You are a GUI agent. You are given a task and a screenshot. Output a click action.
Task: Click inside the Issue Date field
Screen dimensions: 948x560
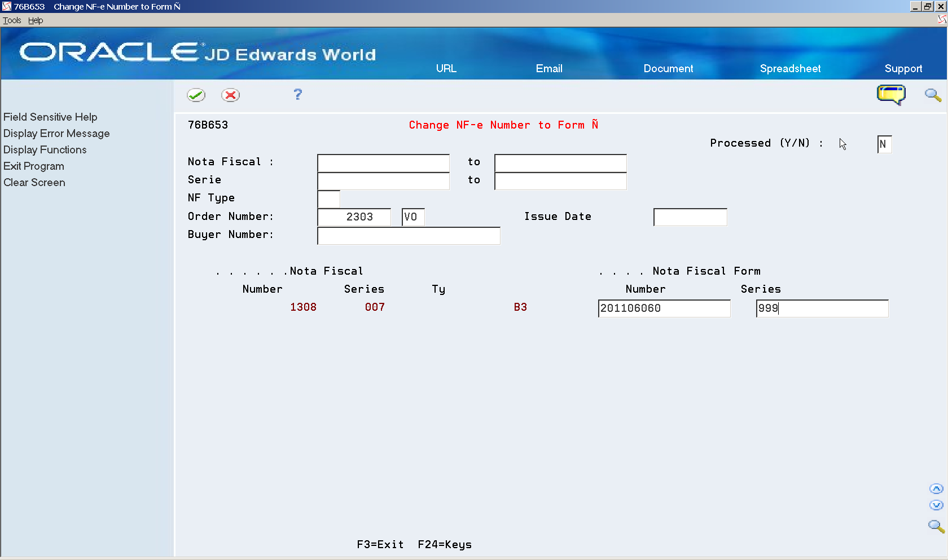point(690,217)
